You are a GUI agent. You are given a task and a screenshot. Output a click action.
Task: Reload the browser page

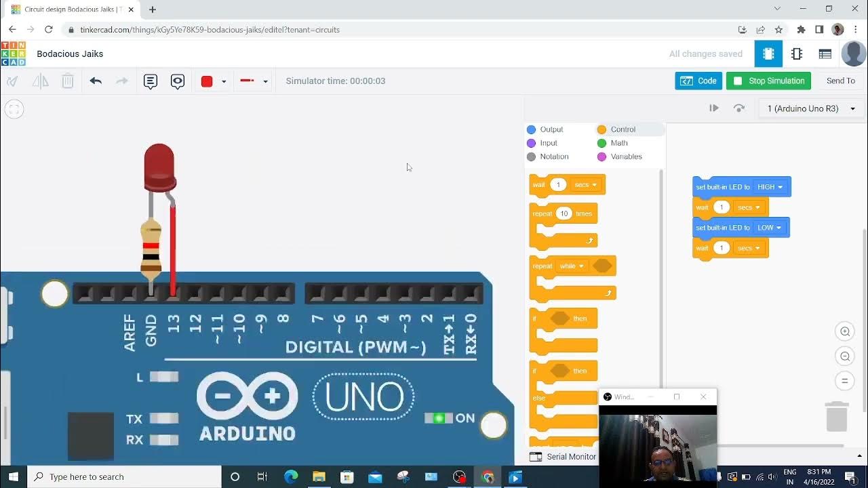click(x=48, y=30)
